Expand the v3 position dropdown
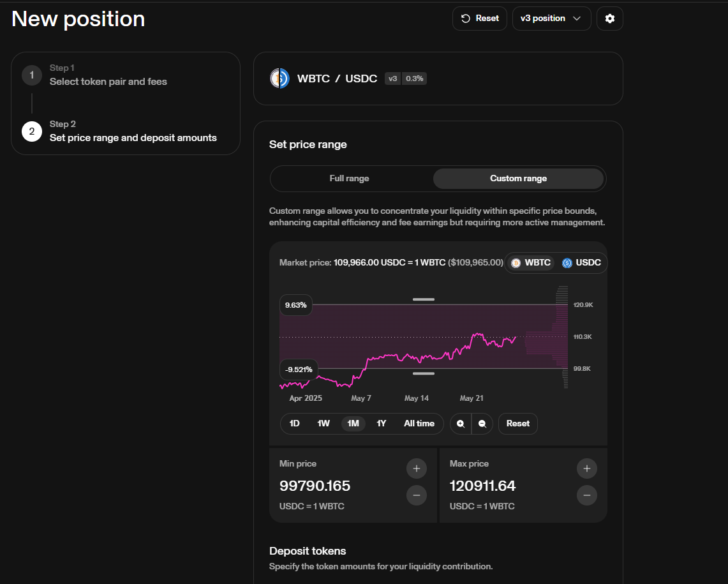Screen dimensions: 728x584 [x=551, y=19]
